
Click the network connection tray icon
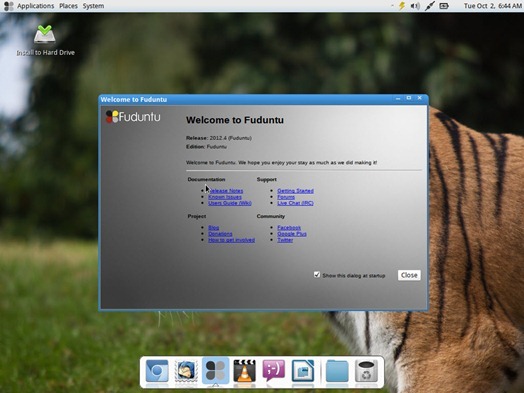click(x=429, y=6)
